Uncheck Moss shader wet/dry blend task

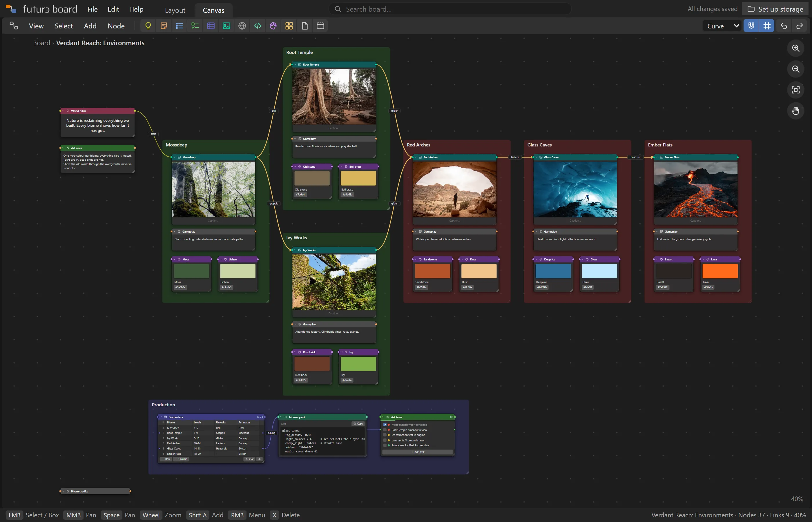click(385, 425)
